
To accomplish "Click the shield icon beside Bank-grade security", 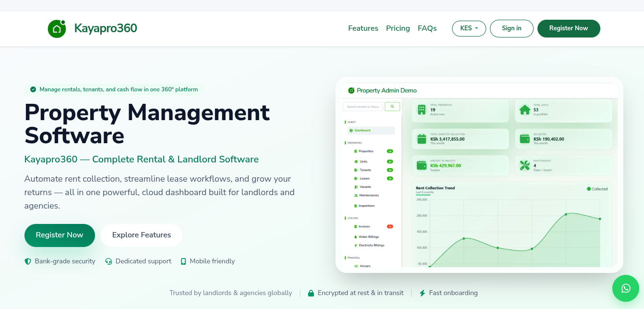I will pyautogui.click(x=28, y=261).
